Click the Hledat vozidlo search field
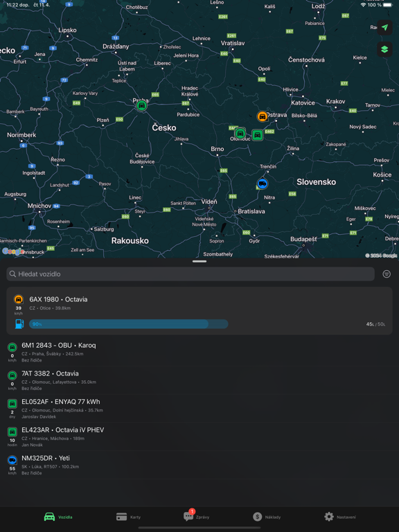 point(190,274)
